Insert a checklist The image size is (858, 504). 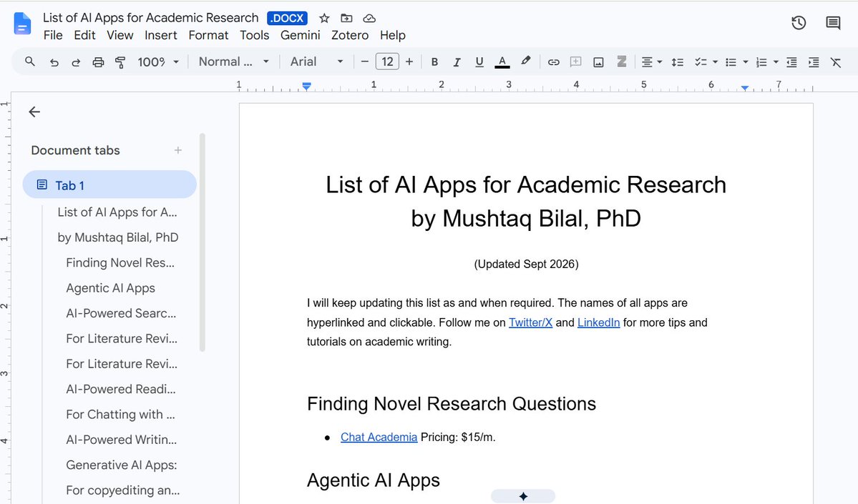point(701,62)
